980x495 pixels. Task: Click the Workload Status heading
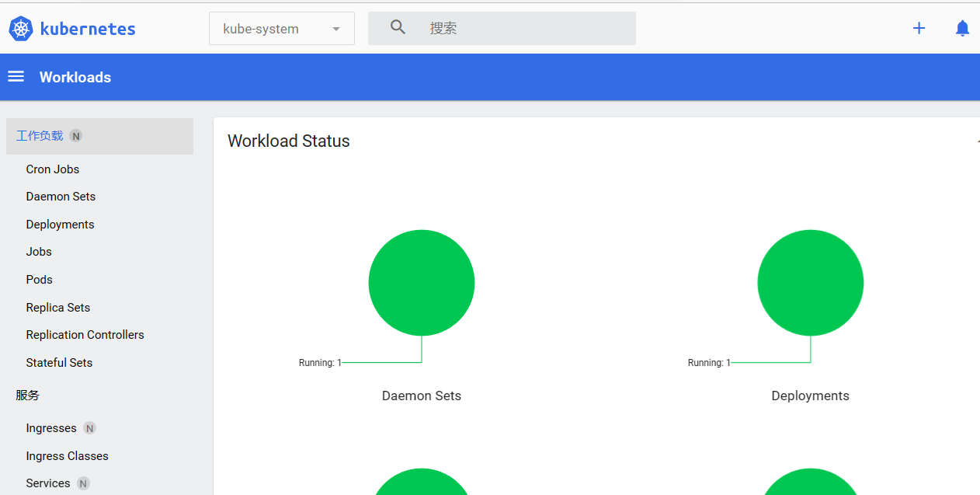click(289, 141)
